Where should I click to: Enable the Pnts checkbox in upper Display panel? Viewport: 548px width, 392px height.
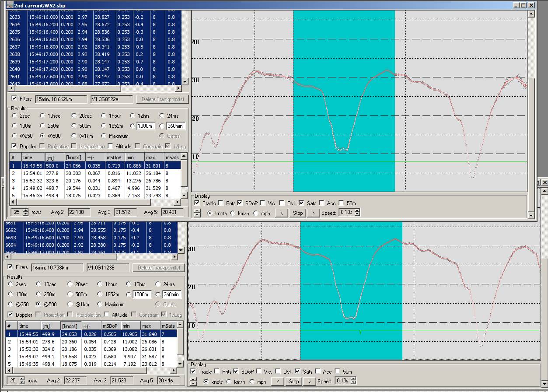tap(221, 203)
